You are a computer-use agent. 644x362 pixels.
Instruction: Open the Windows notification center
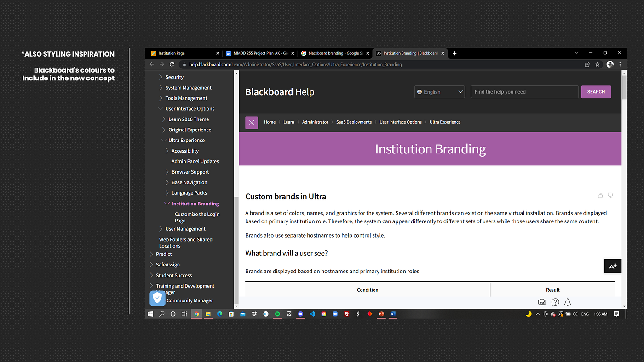616,314
